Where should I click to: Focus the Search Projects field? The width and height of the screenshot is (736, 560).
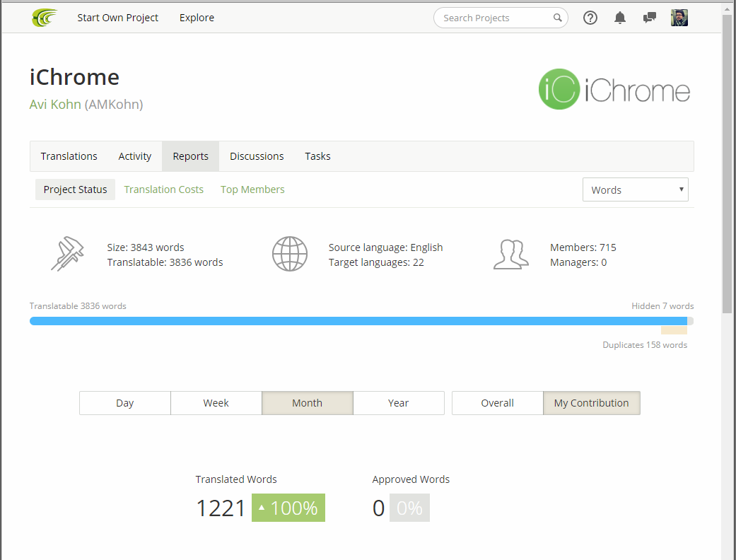[x=501, y=18]
